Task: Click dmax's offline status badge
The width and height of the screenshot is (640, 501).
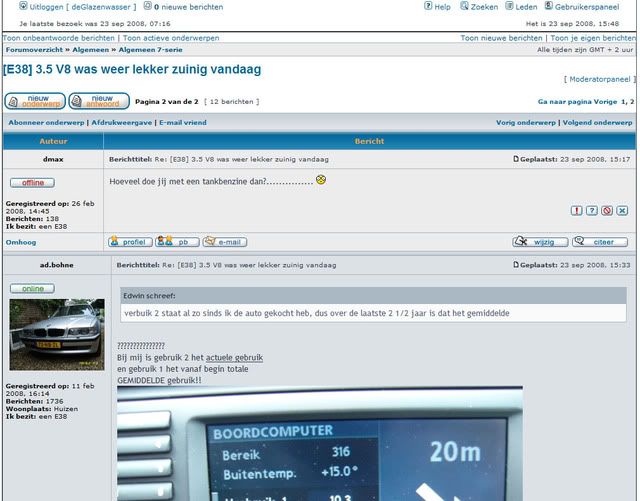Action: (32, 183)
